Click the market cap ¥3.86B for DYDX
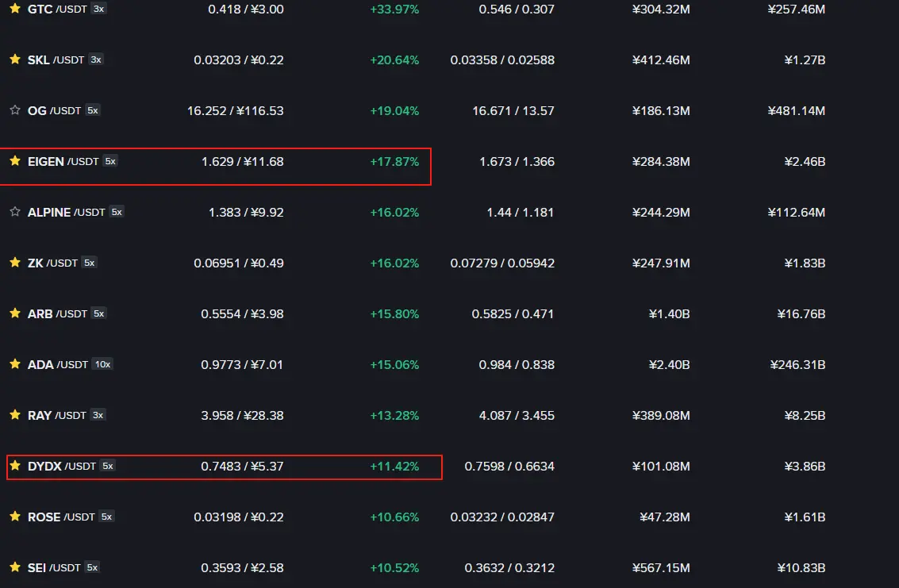 point(805,467)
